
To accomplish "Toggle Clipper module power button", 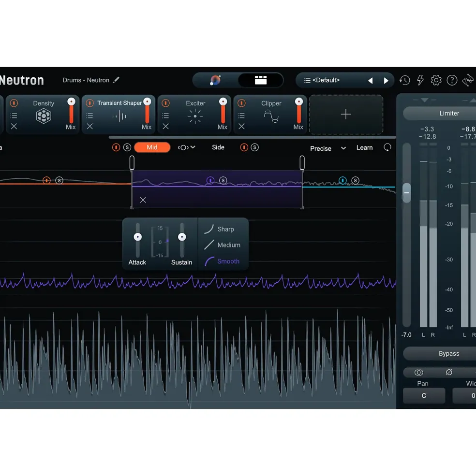I will click(242, 103).
